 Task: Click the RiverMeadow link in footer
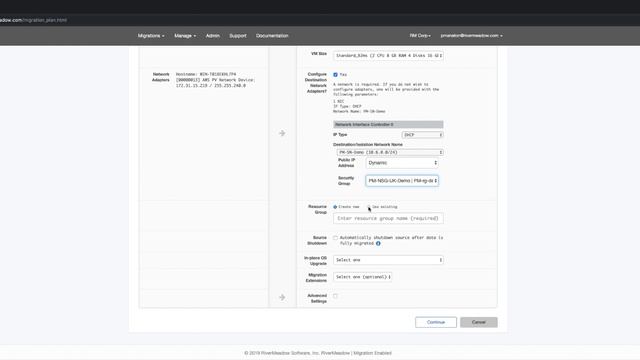point(336,353)
